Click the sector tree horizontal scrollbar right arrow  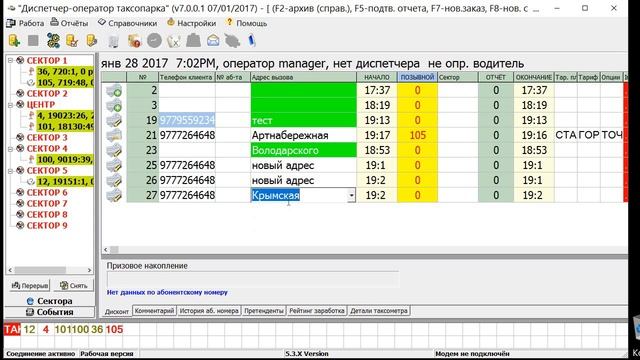[x=89, y=270]
